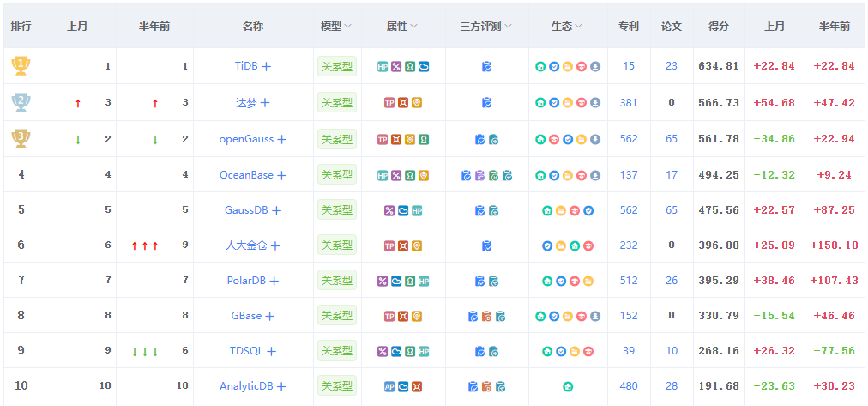This screenshot has height=406, width=868.
Task: Expand GaussDB row with its plus sign
Action: pos(277,210)
